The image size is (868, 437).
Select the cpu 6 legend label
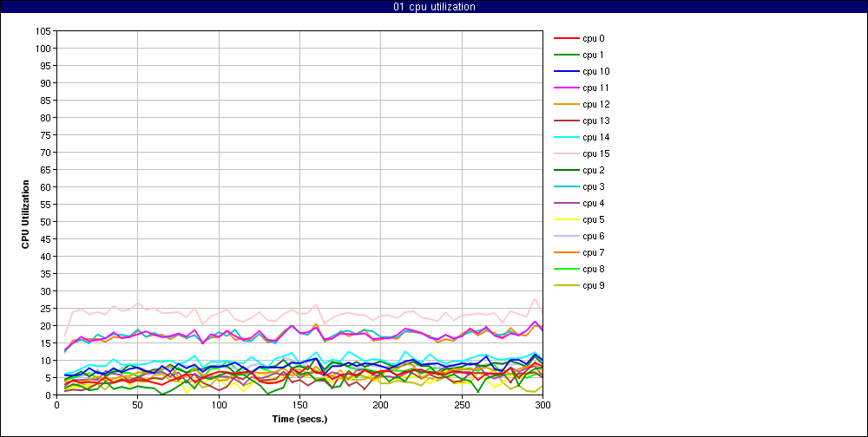(x=593, y=236)
